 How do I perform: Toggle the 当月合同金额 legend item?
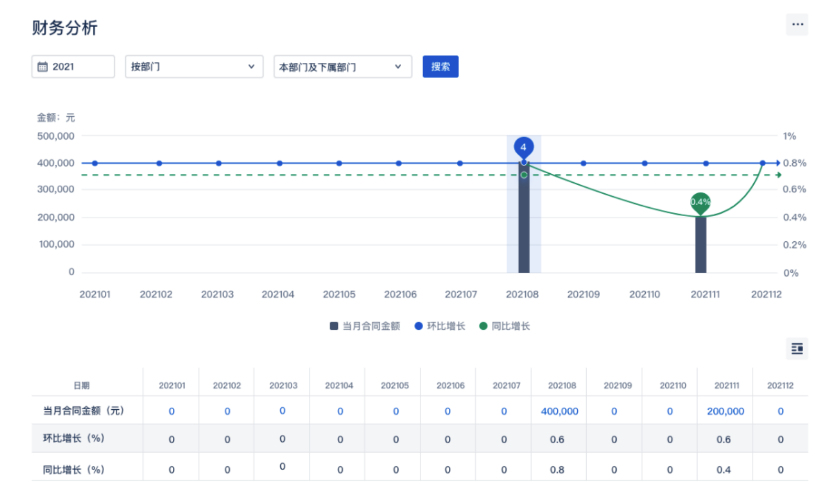[x=365, y=326]
